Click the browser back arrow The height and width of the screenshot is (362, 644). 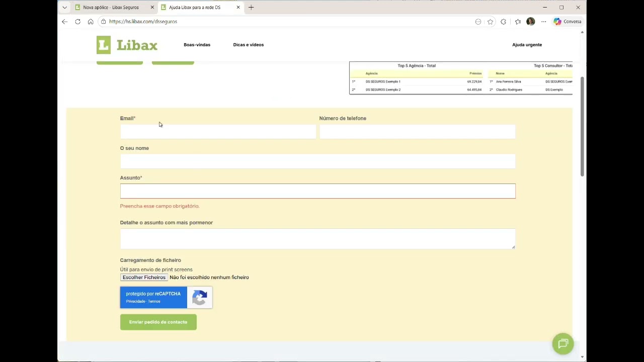tap(64, 22)
